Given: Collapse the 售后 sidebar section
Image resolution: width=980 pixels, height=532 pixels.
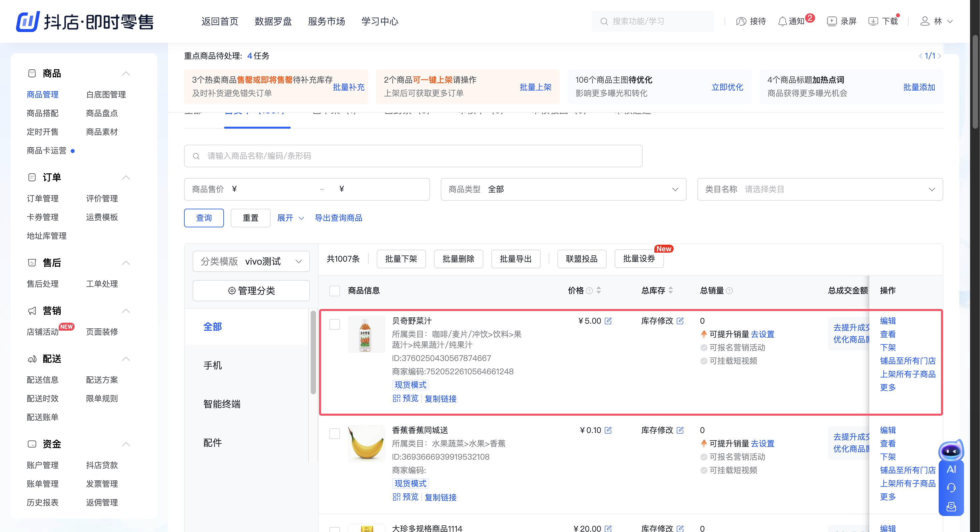Looking at the screenshot, I should point(126,263).
